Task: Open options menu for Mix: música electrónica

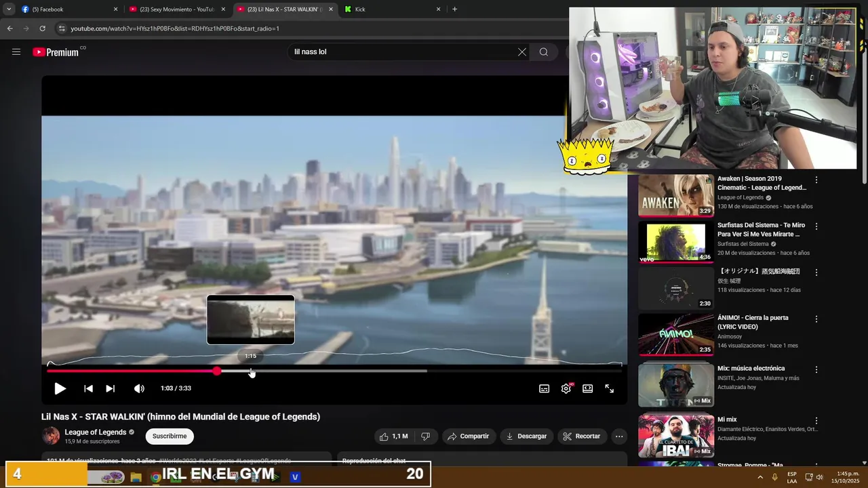Action: point(816,370)
